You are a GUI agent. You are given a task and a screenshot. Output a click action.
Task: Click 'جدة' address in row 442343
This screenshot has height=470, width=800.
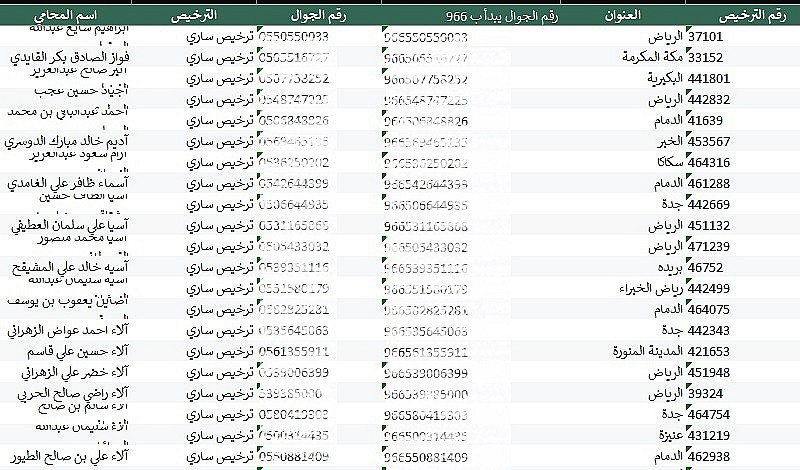coord(672,330)
